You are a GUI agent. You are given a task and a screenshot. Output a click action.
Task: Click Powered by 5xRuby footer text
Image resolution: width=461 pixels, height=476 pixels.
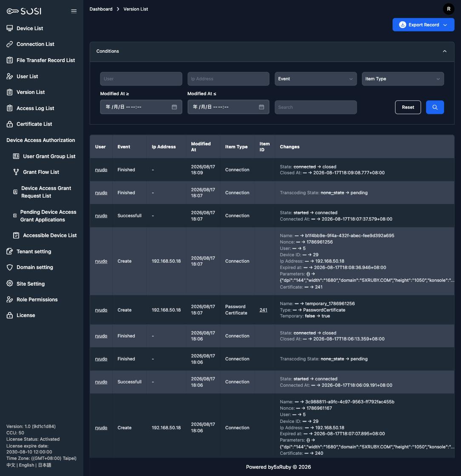tap(278, 467)
